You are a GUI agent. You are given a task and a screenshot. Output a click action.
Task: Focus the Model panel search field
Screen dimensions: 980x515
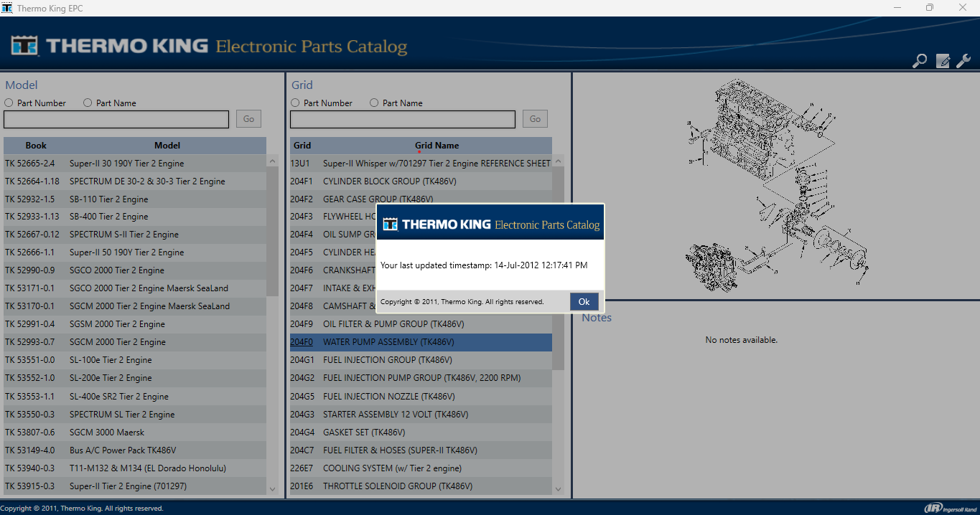click(x=116, y=119)
